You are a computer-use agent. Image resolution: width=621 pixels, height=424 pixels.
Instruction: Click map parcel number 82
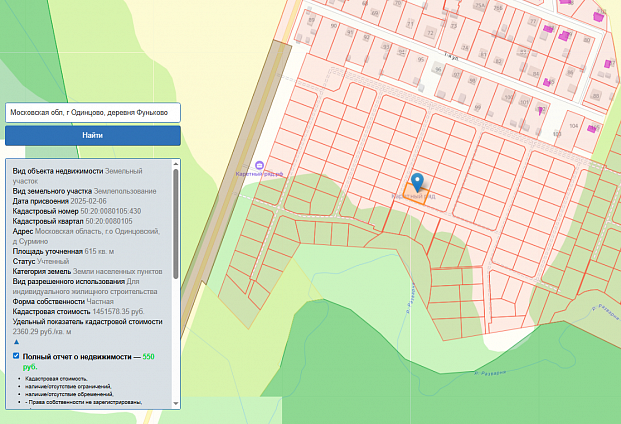(499, 61)
